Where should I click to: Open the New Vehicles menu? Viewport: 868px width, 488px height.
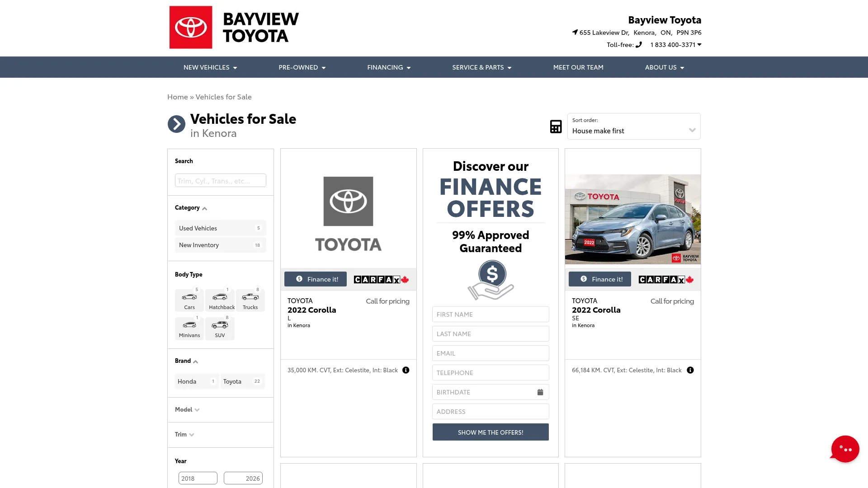coord(210,67)
